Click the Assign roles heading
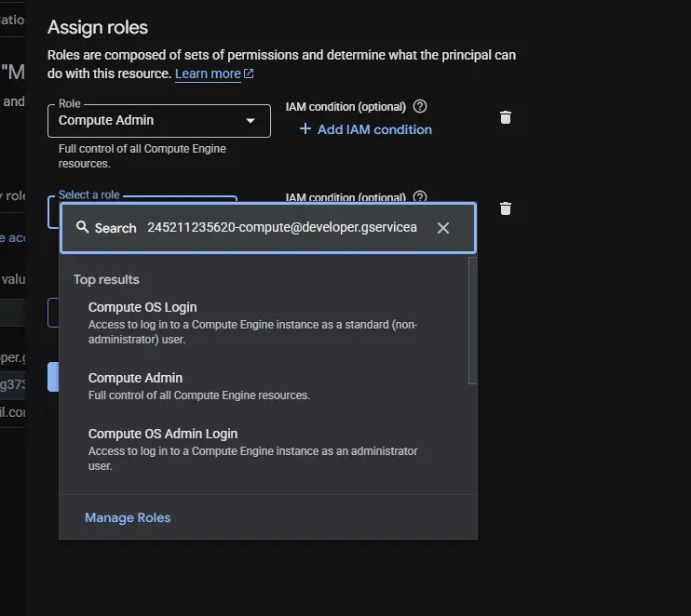 pyautogui.click(x=98, y=27)
